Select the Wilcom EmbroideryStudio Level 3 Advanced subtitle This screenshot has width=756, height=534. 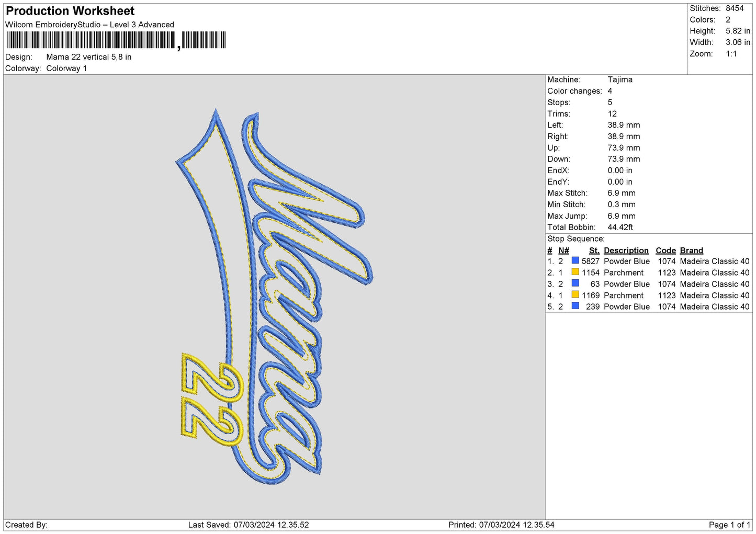click(x=89, y=25)
